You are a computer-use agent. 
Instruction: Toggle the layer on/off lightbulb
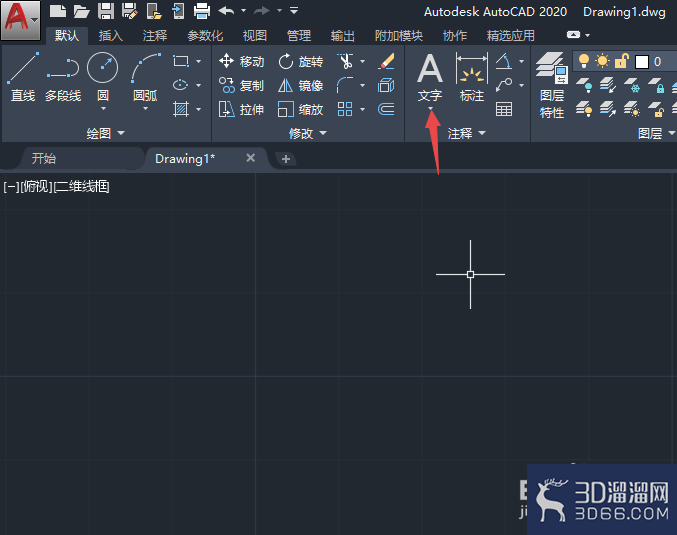coord(584,61)
